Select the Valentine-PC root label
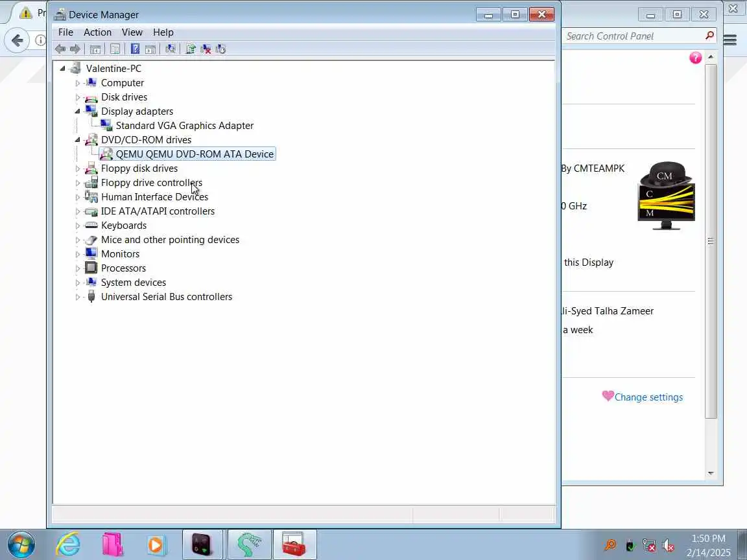This screenshot has height=560, width=747. click(x=113, y=69)
